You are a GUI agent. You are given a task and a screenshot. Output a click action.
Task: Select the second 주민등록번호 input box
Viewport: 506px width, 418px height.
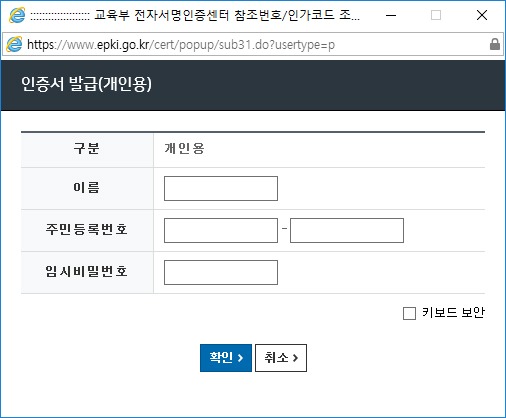point(347,230)
